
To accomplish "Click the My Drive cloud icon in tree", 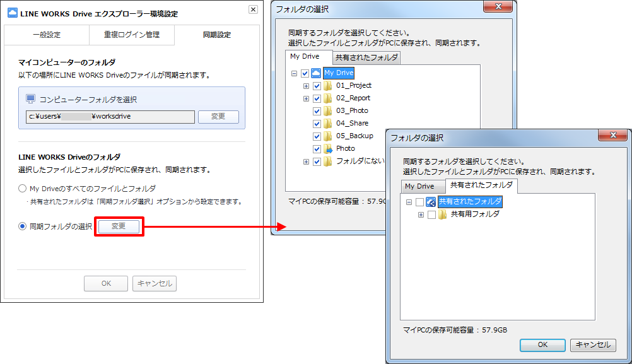I will 316,73.
